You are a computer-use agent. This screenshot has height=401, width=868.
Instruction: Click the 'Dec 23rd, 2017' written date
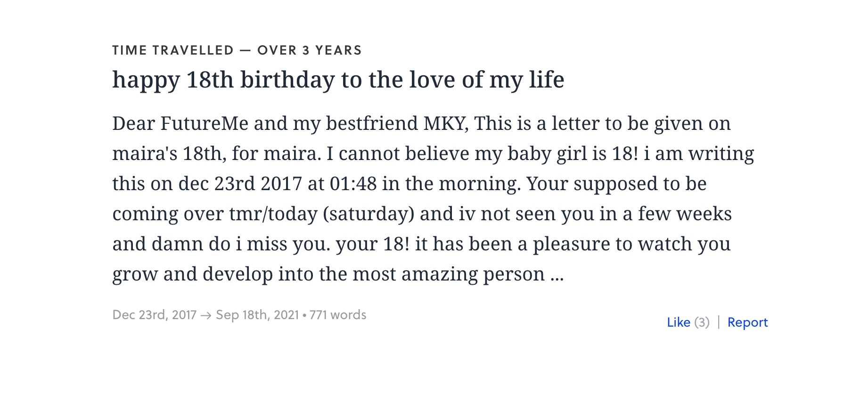pos(154,315)
